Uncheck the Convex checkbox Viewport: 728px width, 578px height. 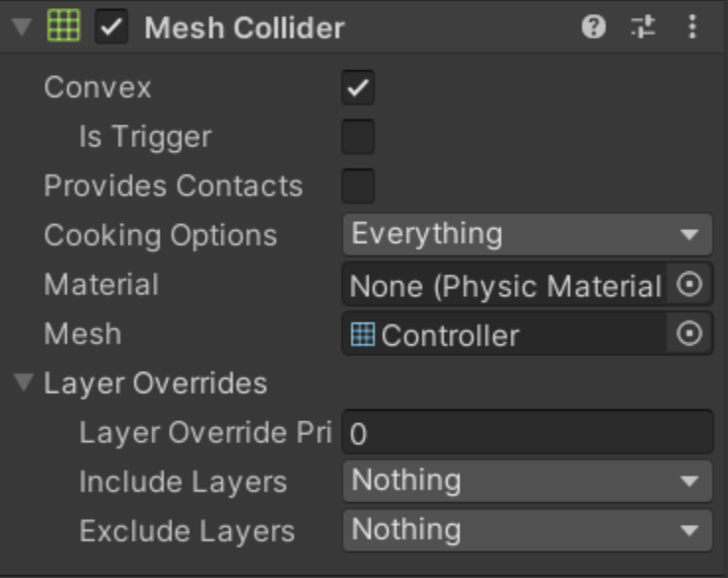[x=358, y=88]
